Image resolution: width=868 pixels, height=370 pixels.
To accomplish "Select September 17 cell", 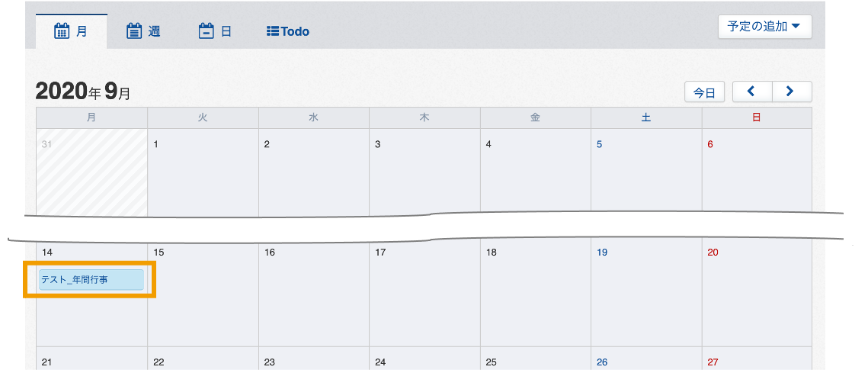I will coord(424,294).
